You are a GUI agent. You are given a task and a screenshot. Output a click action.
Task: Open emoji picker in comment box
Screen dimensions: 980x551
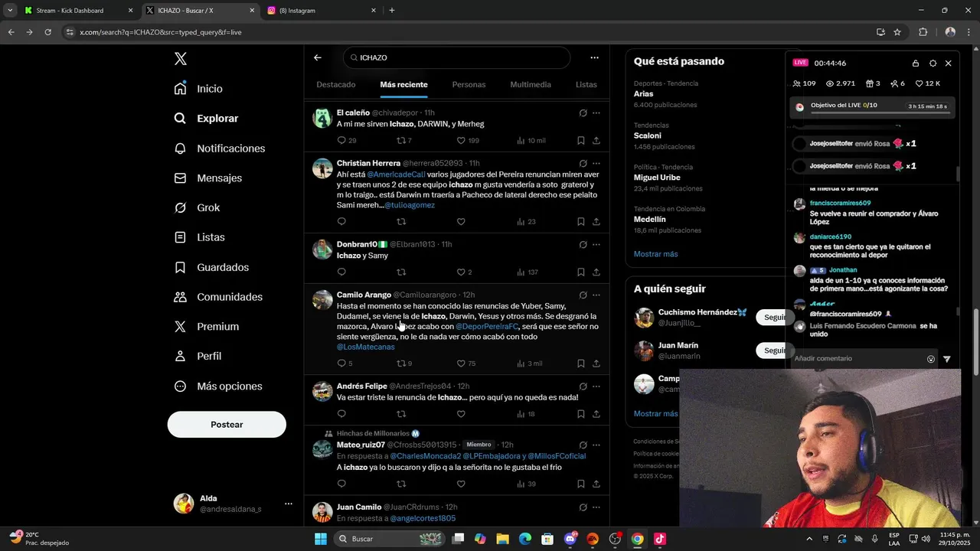931,359
